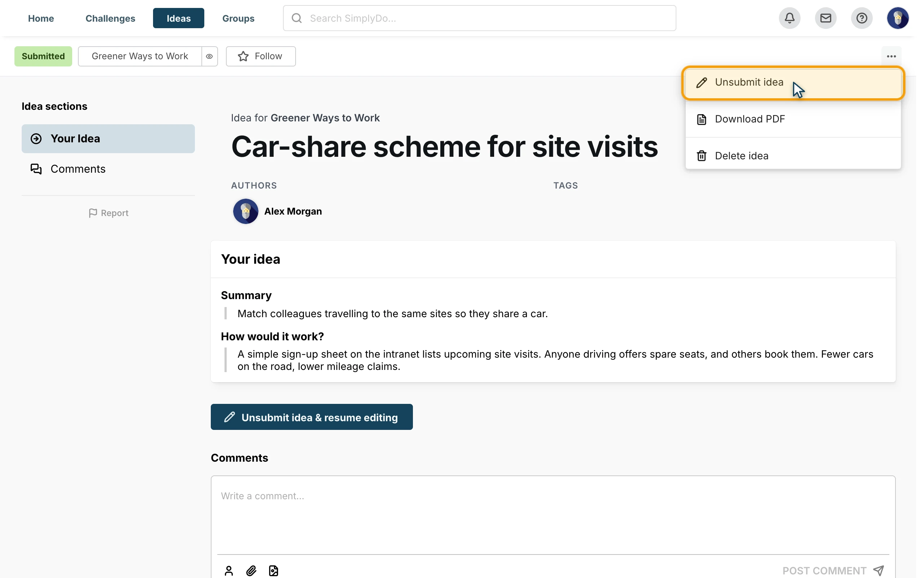Open the notifications bell
Screen dimensions: 924x578
click(x=790, y=18)
